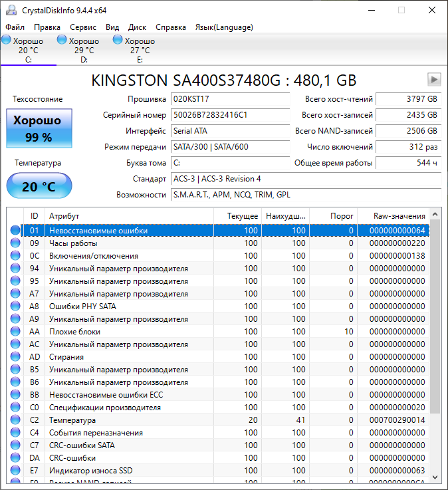Click the attribute list scrollbar thumb
Viewport: 448px width, 490px height.
click(x=435, y=316)
